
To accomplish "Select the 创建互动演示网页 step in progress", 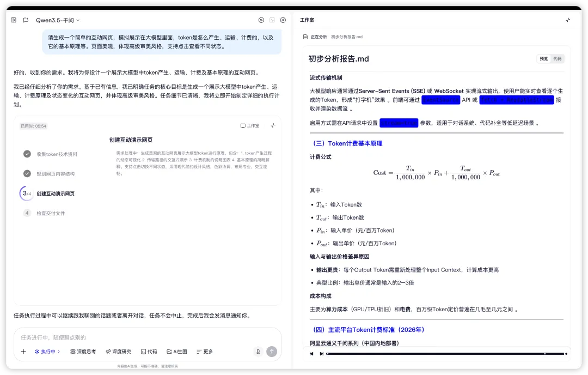I will (56, 193).
